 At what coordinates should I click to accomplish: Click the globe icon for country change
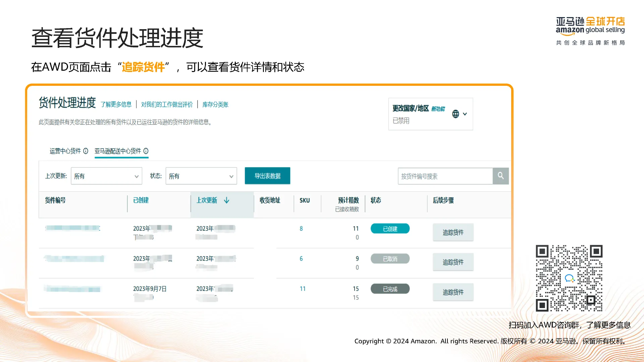pos(455,114)
